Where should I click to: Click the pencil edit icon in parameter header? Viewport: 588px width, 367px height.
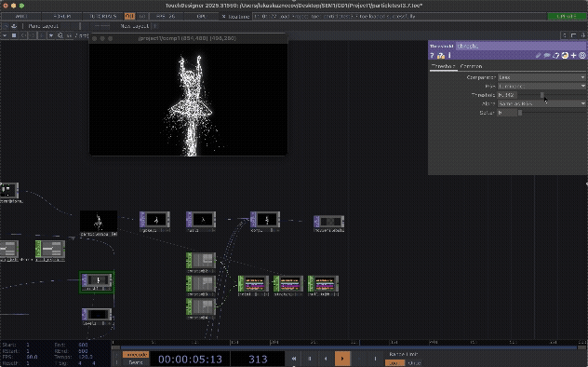[538, 56]
